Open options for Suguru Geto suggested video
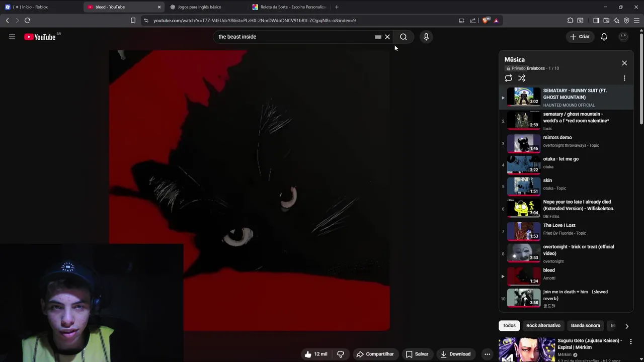The width and height of the screenshot is (644, 362). (631, 342)
